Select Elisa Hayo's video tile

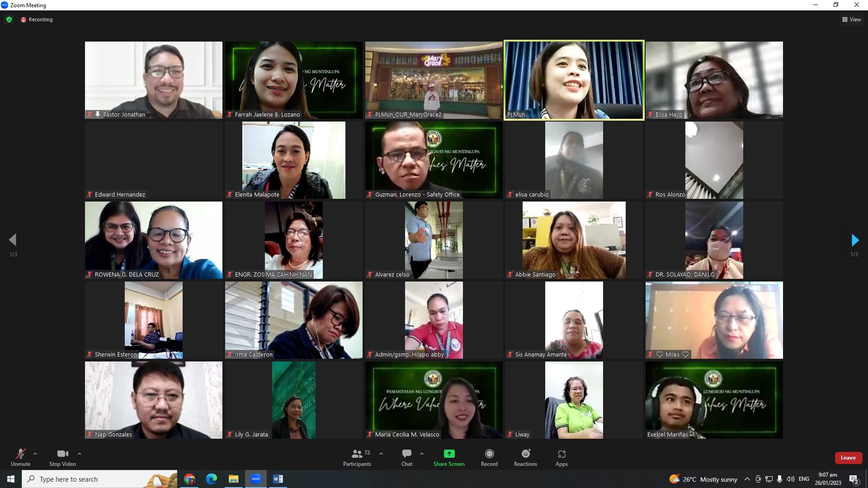pos(714,80)
